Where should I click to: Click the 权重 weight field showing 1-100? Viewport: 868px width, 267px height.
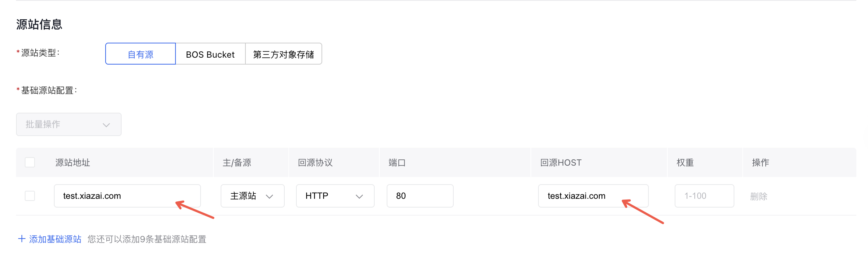click(704, 196)
